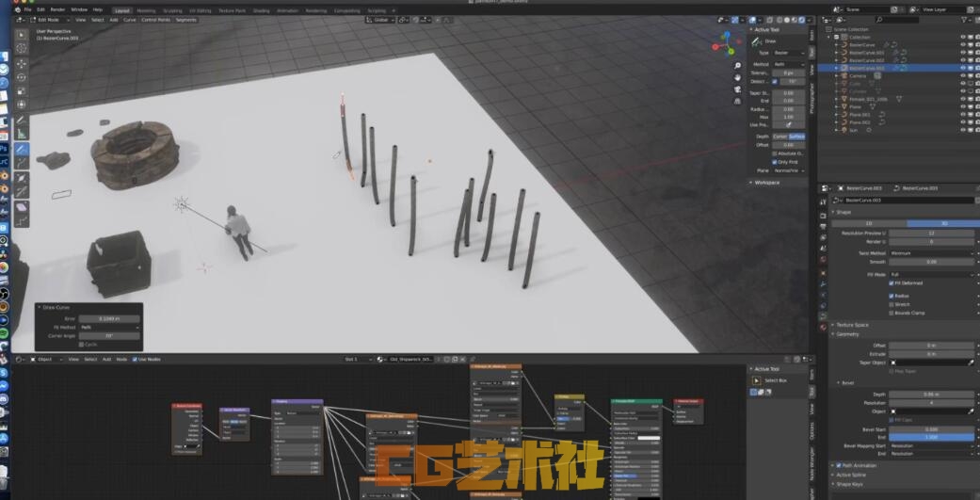Image resolution: width=980 pixels, height=500 pixels.
Task: Open the World properties tab icon
Action: pos(823,259)
